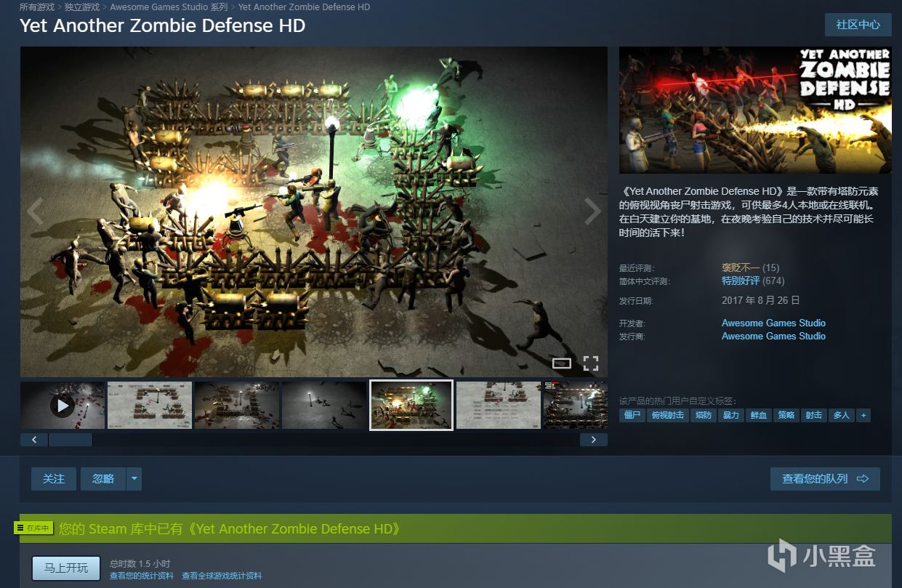902x588 pixels.
Task: Open 查看全球游戏统计资料 link
Action: click(x=222, y=576)
